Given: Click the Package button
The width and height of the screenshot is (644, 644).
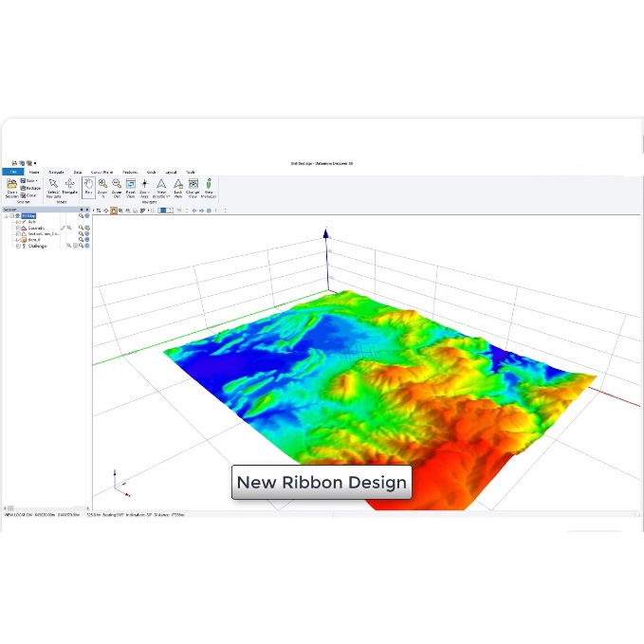Looking at the screenshot, I should click(x=30, y=188).
